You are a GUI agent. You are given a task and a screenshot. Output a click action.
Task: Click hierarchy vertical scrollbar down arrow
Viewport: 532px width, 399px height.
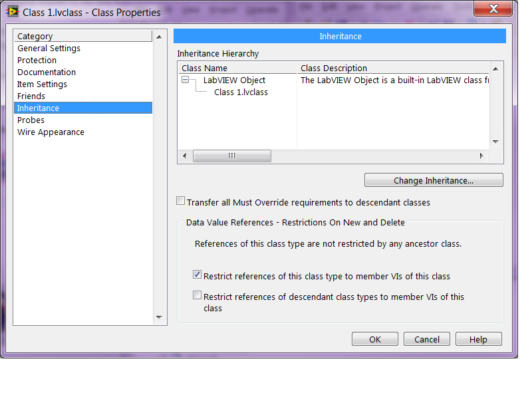tap(495, 142)
